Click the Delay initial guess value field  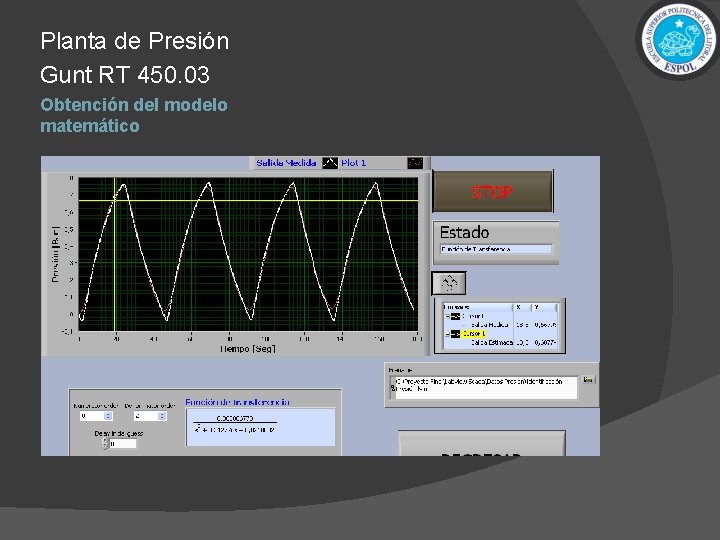(123, 444)
